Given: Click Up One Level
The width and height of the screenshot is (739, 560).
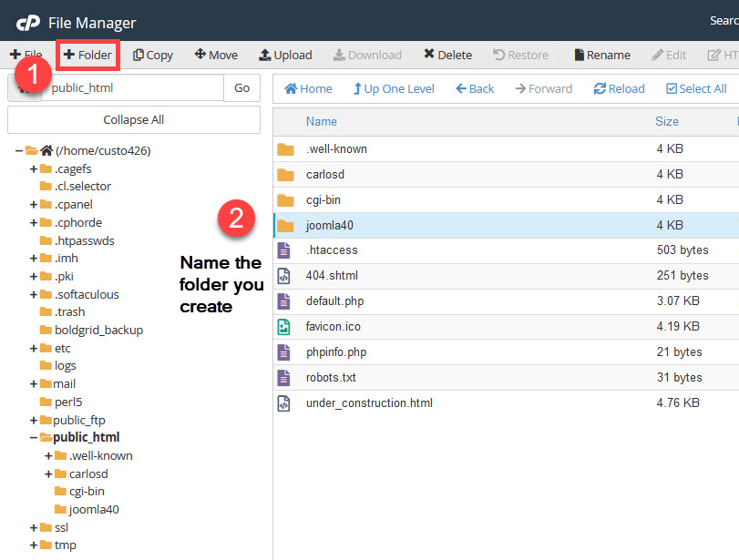Looking at the screenshot, I should click(x=394, y=88).
